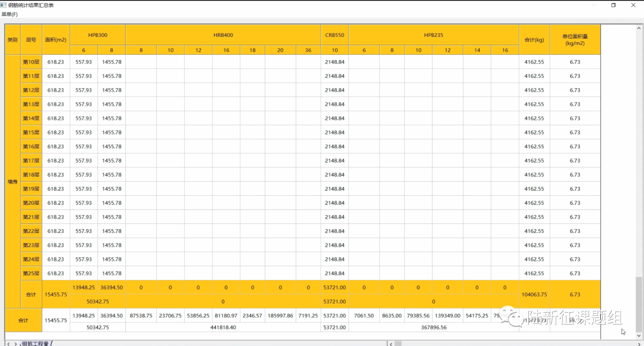Viewport: 644px width, 346px height.
Task: Select the 81180.97 total cell
Action: pos(226,316)
